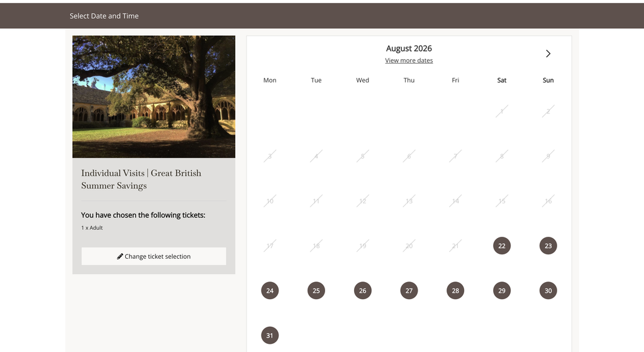Select Wednesday August 26

point(363,290)
